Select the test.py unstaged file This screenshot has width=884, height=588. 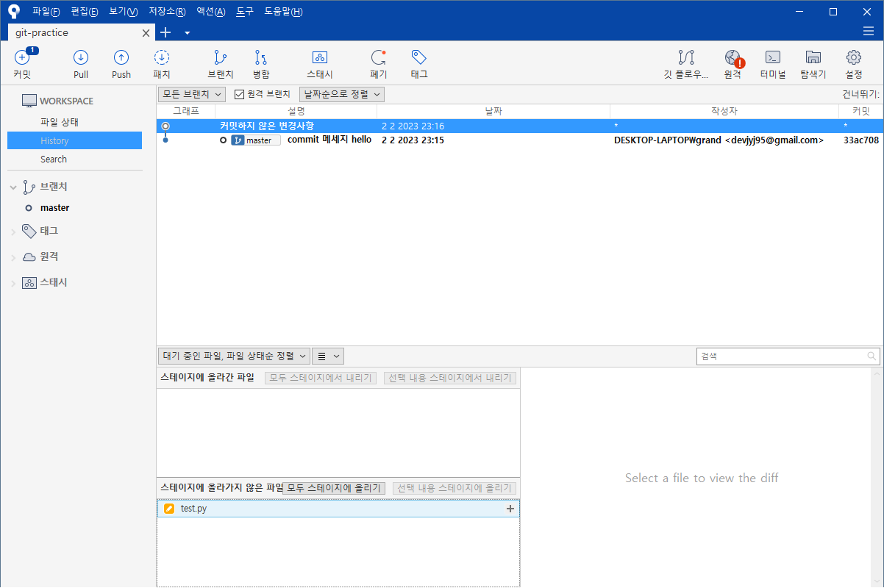click(x=338, y=509)
